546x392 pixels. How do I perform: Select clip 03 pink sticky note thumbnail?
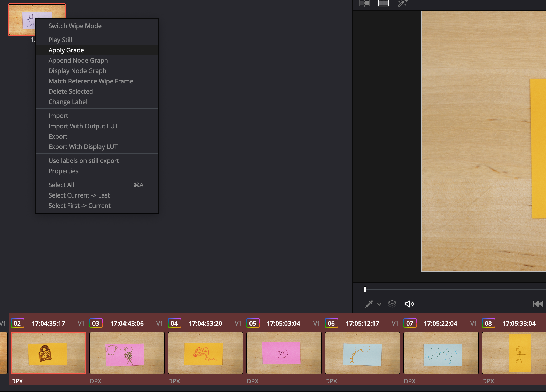coord(127,353)
